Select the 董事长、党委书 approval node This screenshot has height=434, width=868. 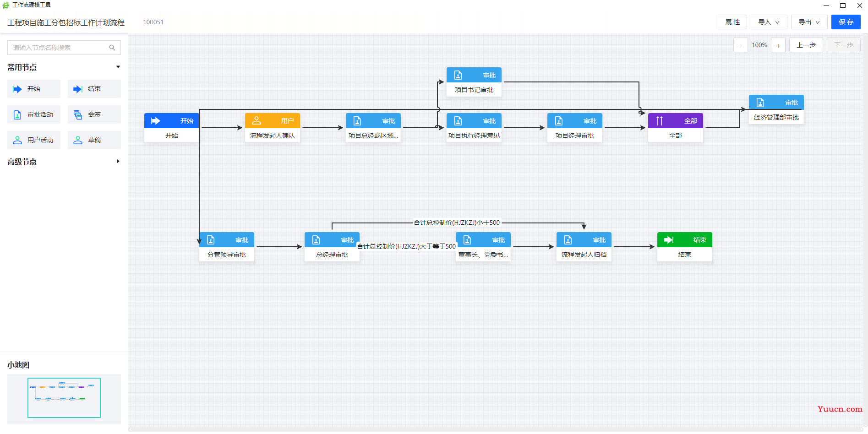[483, 247]
